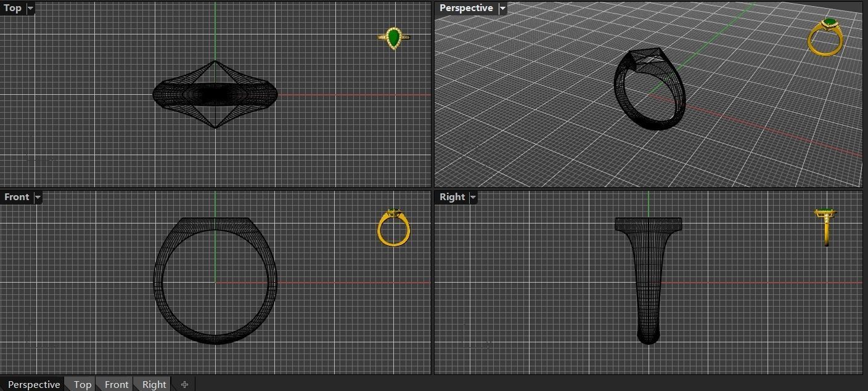Screen dimensions: 868x391
Task: Click the Perspective viewport title label
Action: click(465, 8)
